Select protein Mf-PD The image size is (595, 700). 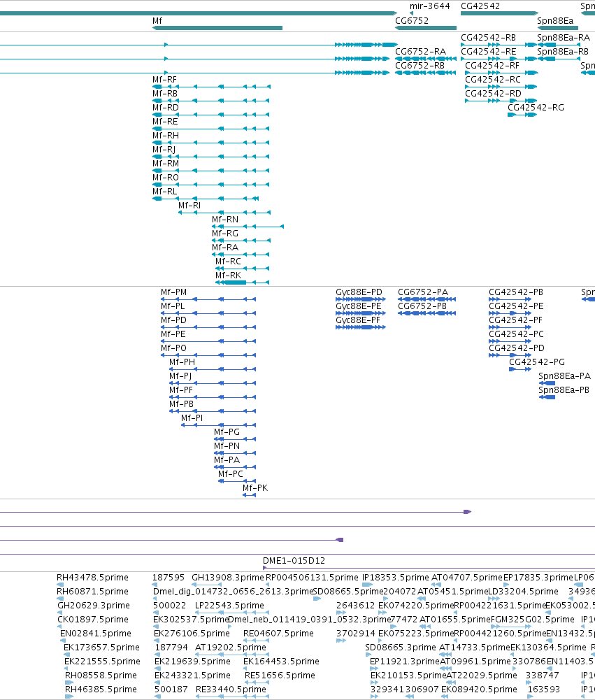pyautogui.click(x=173, y=320)
